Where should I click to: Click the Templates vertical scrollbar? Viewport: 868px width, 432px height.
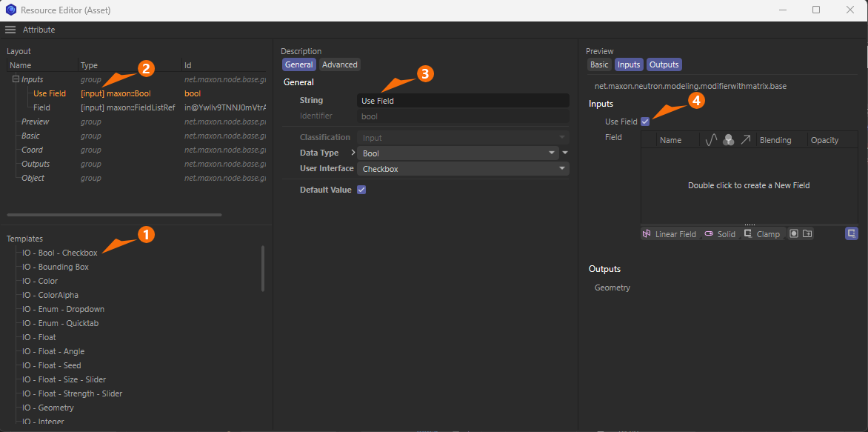[263, 269]
